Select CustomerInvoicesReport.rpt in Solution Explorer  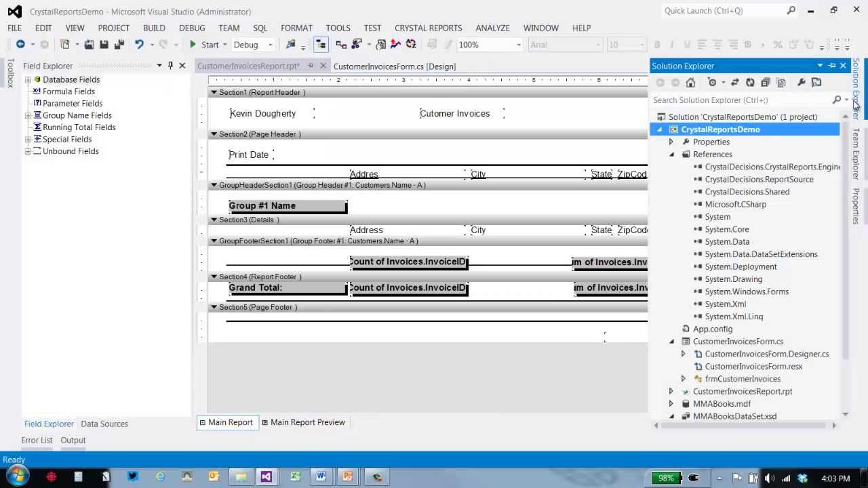(x=742, y=392)
